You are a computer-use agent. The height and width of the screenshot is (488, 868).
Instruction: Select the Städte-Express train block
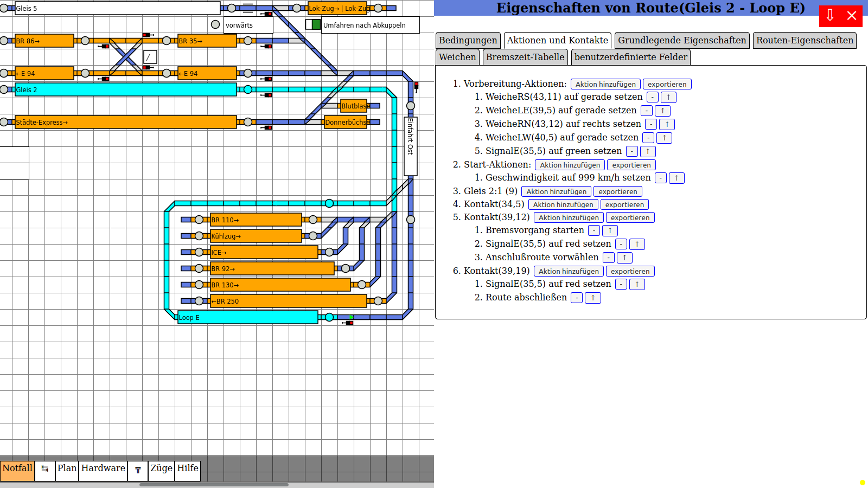(x=125, y=122)
